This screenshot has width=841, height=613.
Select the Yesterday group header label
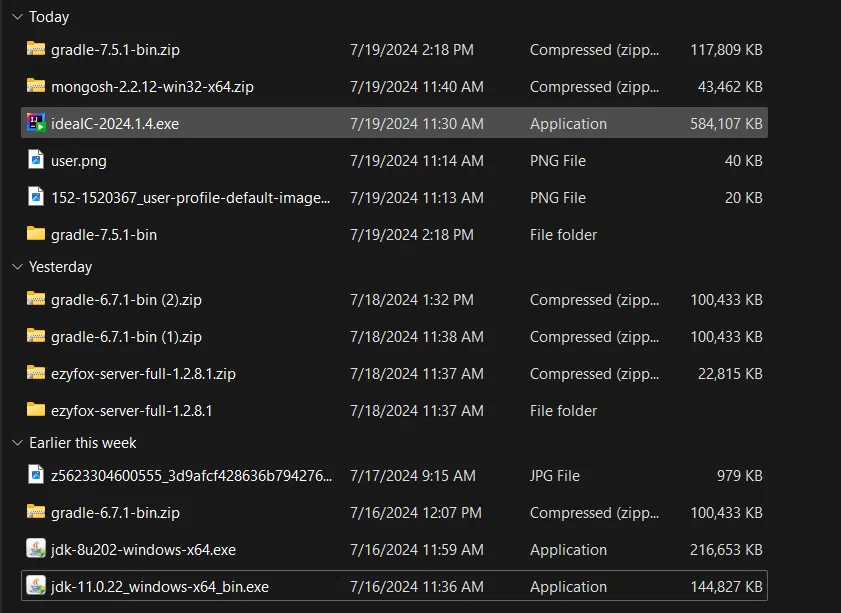[61, 267]
